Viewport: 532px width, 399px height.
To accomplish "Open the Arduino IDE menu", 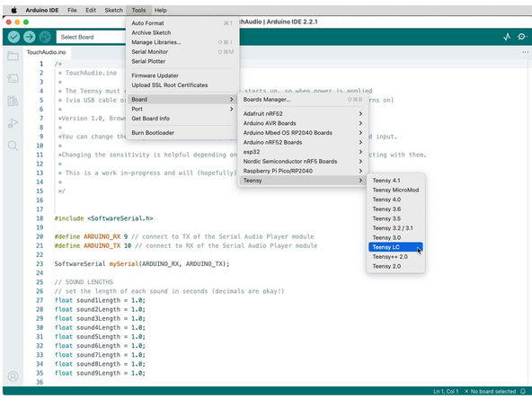I will click(42, 10).
